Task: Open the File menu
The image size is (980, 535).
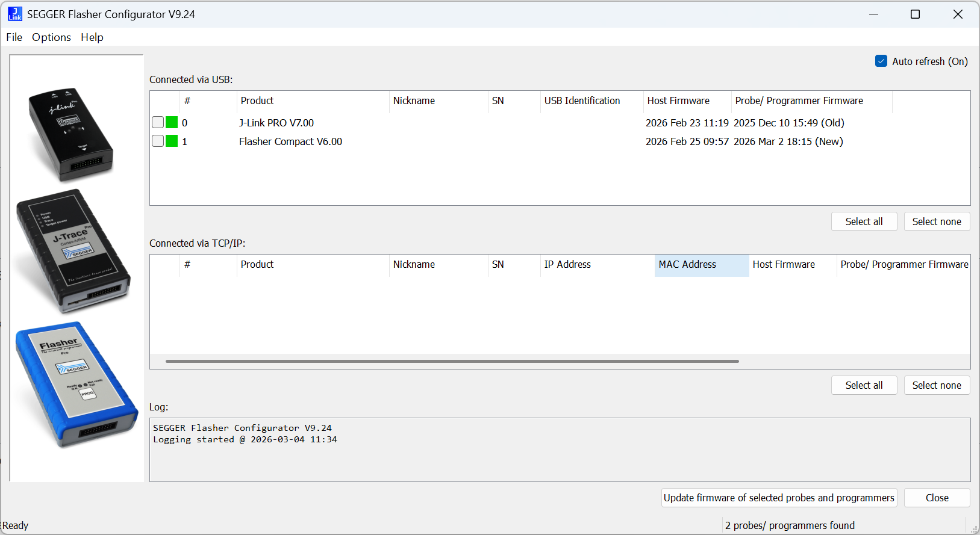Action: click(x=14, y=37)
